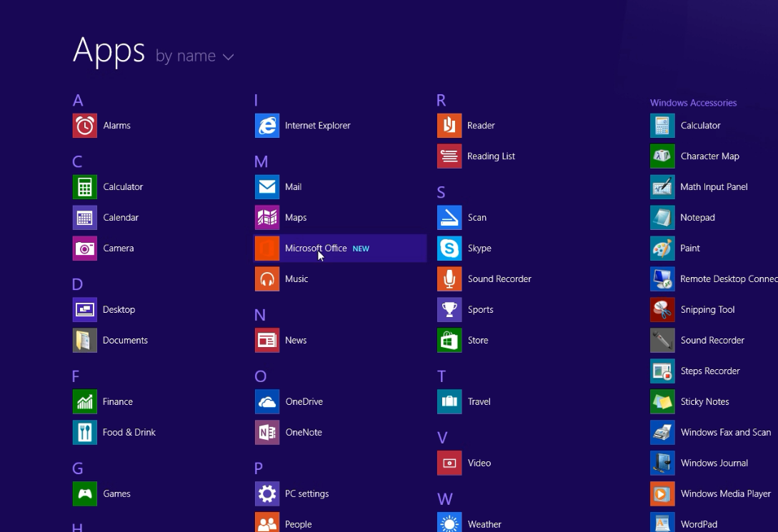Open the Alarms app icon
The image size is (778, 532).
(x=85, y=126)
